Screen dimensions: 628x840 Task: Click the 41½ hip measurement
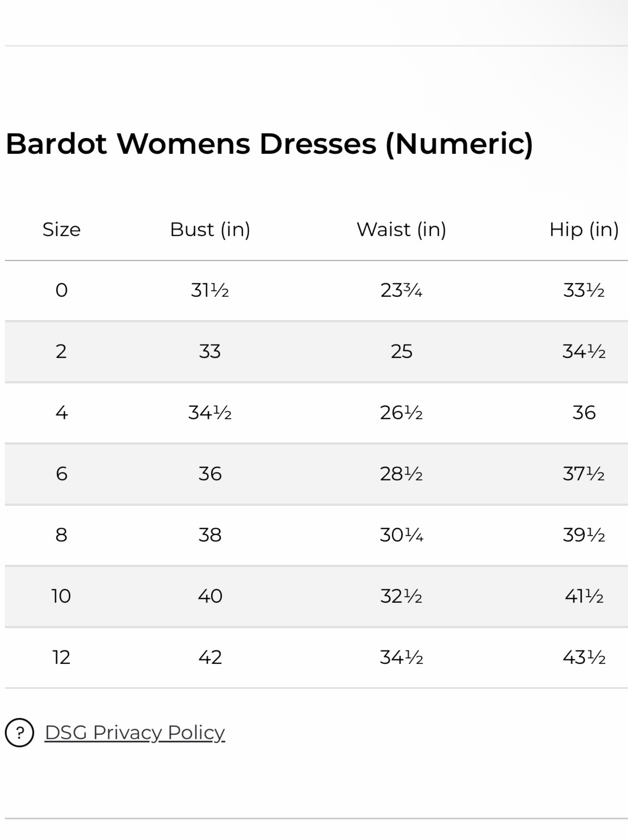584,596
